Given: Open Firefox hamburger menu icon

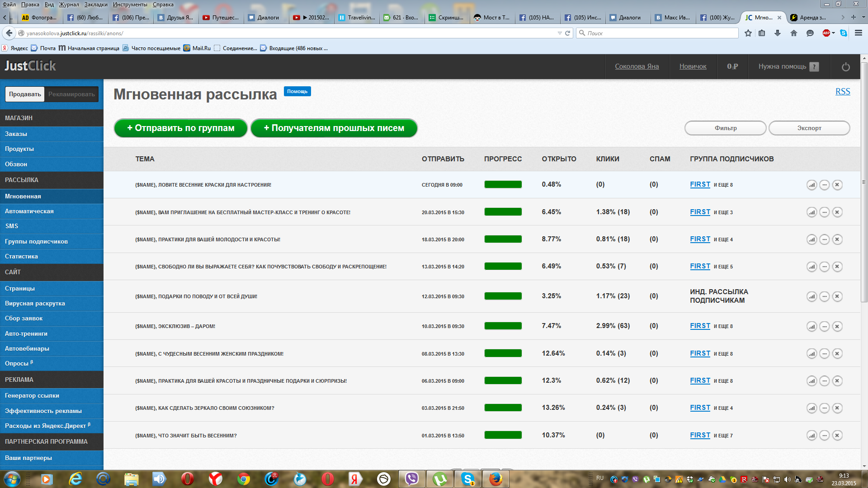Looking at the screenshot, I should 858,33.
